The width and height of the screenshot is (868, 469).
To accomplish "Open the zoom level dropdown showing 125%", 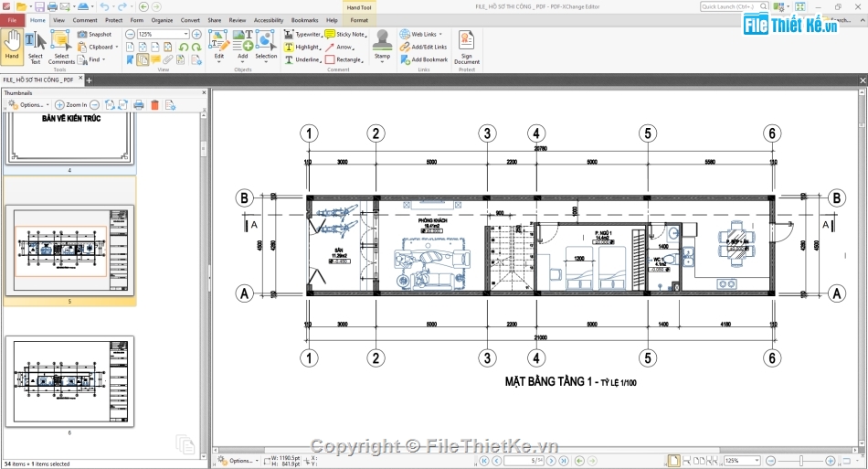I will [x=163, y=34].
